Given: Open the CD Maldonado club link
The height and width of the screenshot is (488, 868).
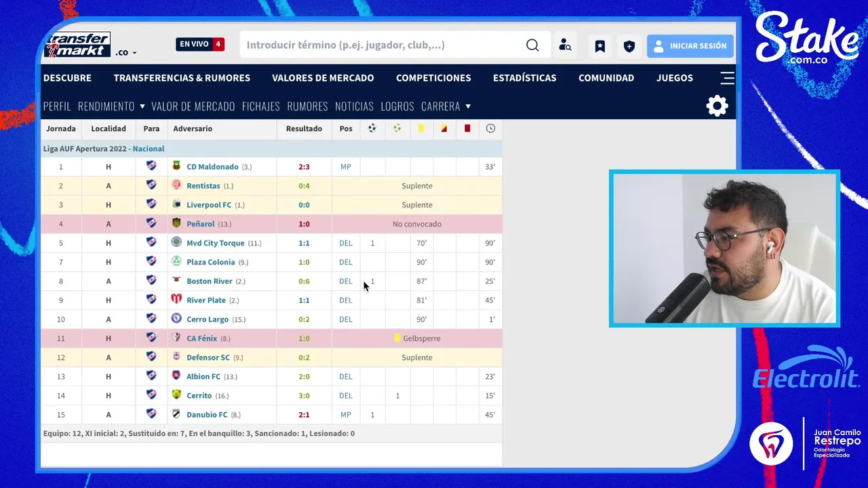Looking at the screenshot, I should [212, 167].
